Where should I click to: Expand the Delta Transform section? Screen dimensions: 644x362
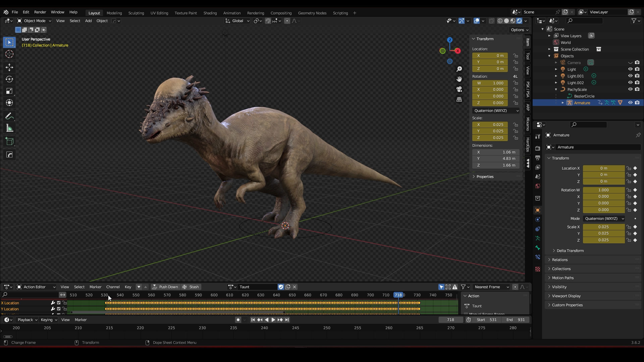(570, 251)
